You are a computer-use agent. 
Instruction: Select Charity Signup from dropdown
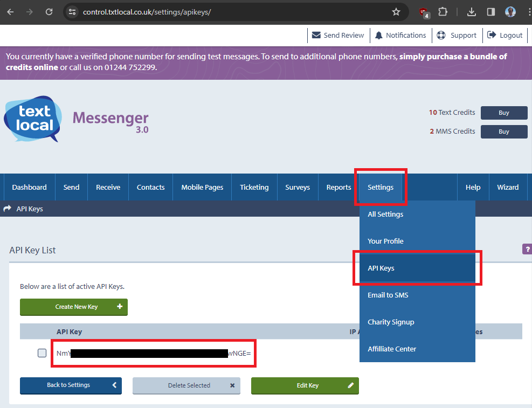pyautogui.click(x=417, y=322)
